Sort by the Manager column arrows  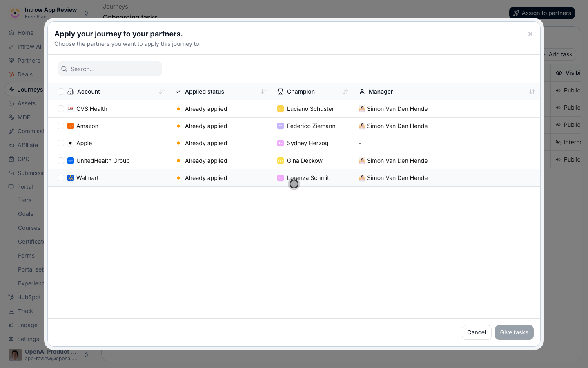pos(532,92)
